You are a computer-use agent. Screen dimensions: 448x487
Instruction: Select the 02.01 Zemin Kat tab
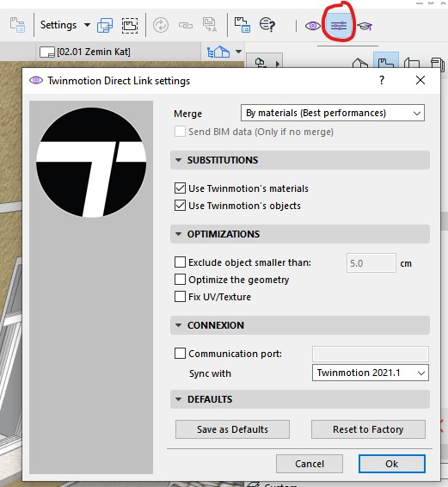85,52
